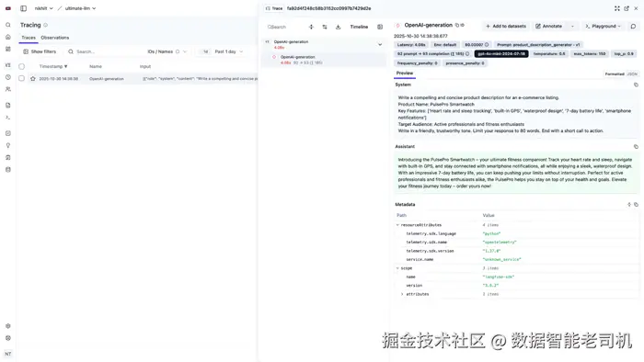Collapse the resourceAttributes metadata group
This screenshot has height=362, width=644.
397,225
